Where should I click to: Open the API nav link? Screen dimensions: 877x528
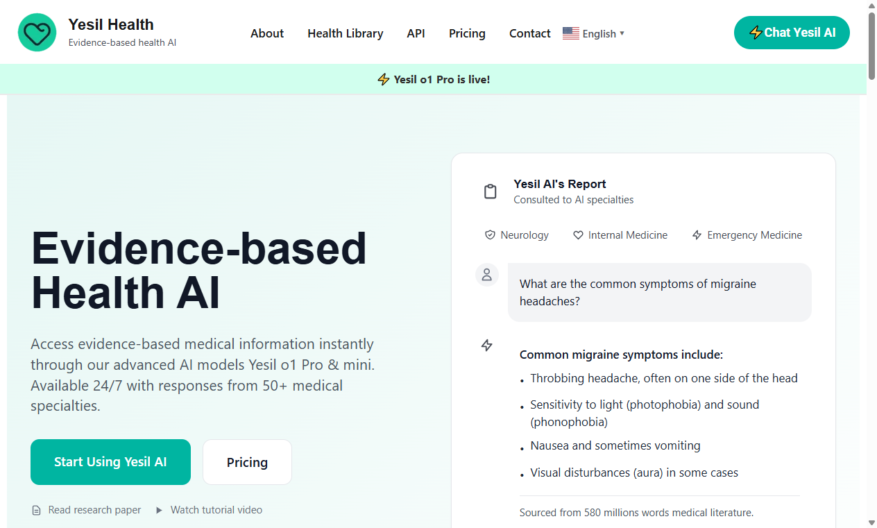tap(416, 34)
